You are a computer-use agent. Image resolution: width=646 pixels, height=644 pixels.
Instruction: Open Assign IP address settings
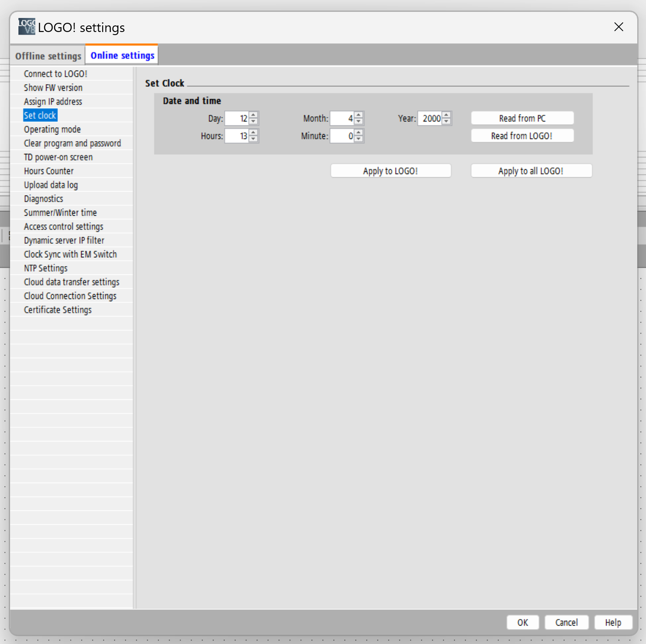[x=53, y=101]
